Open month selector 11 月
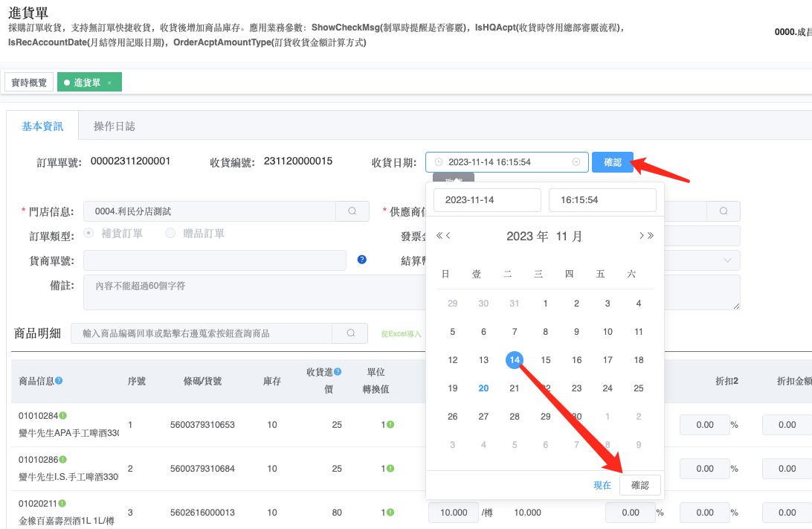The height and width of the screenshot is (529, 812). tap(569, 237)
